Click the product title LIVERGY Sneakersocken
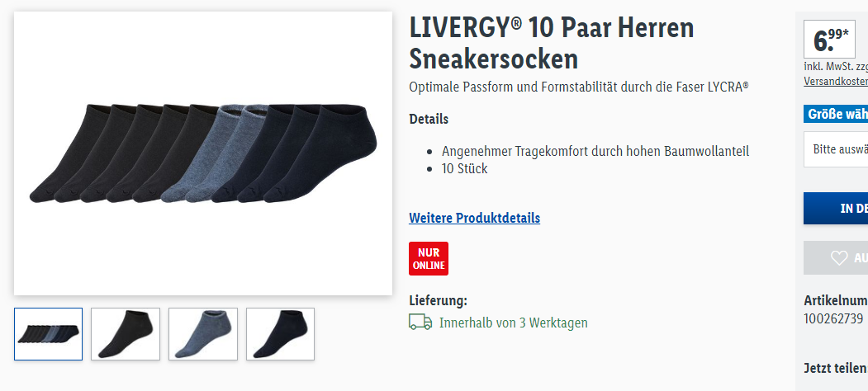This screenshot has height=391, width=868. point(552,43)
